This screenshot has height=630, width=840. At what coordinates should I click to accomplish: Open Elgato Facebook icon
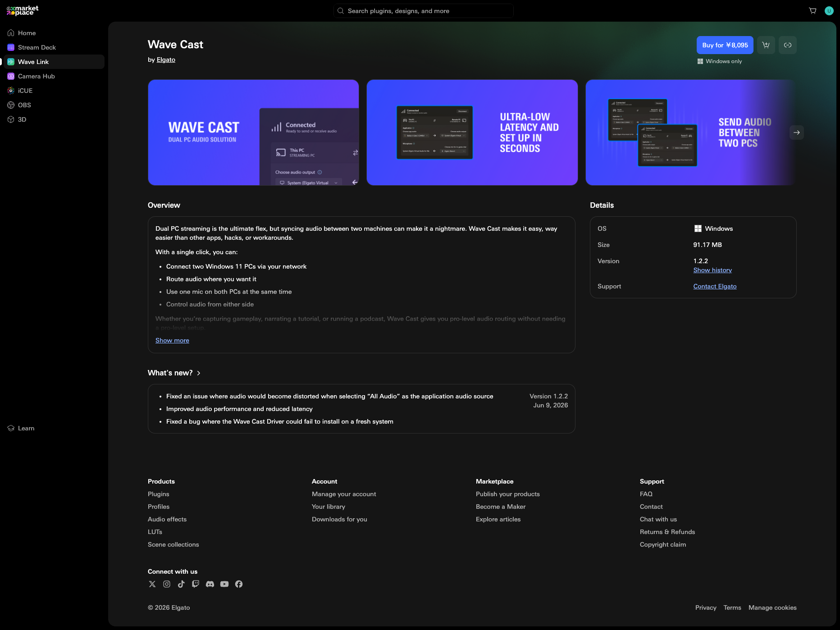[x=239, y=584]
